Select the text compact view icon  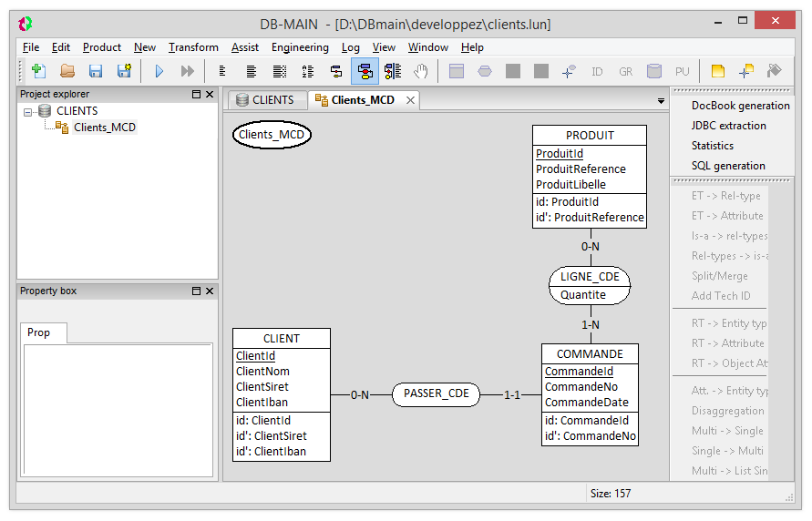click(222, 71)
